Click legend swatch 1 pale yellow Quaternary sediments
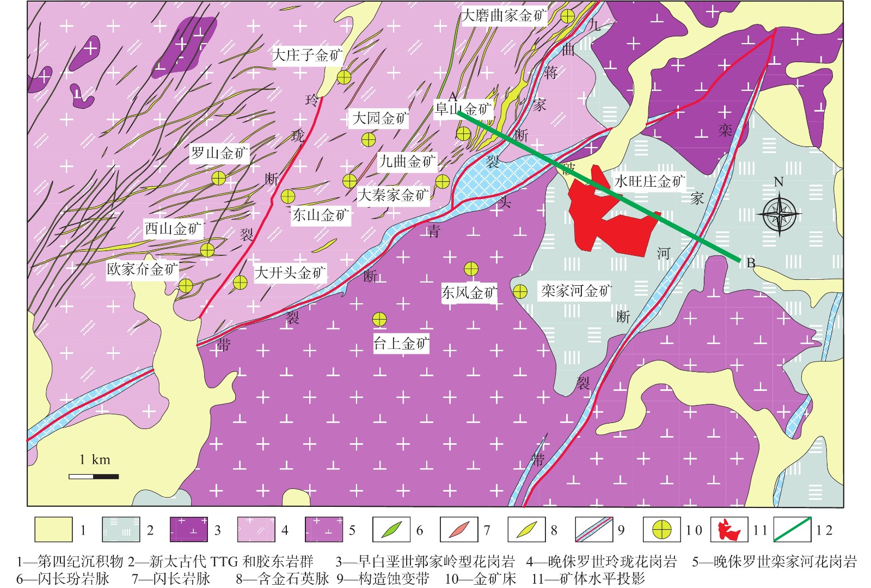The height and width of the screenshot is (588, 871). pos(53,530)
